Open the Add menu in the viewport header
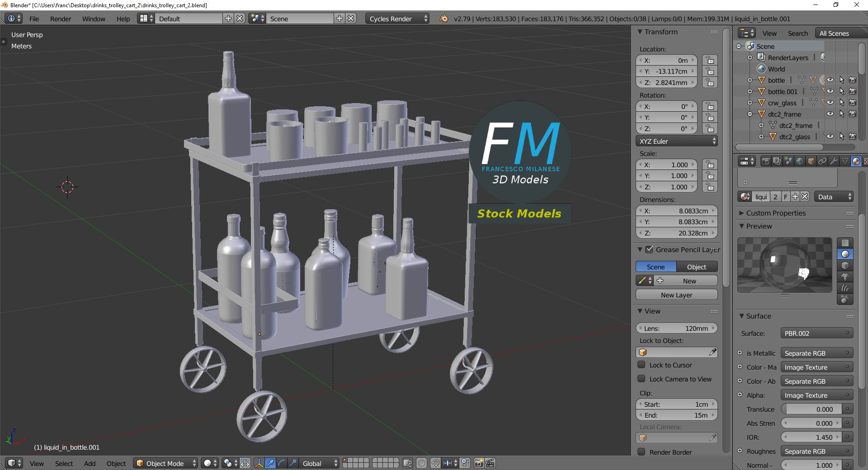The height and width of the screenshot is (470, 868). [x=90, y=463]
